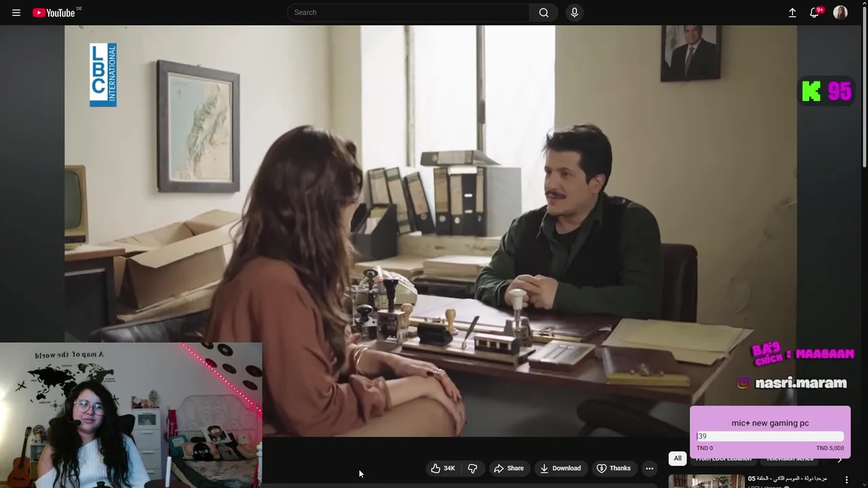
Task: Open the YouTube hamburger guide menu
Action: click(16, 12)
